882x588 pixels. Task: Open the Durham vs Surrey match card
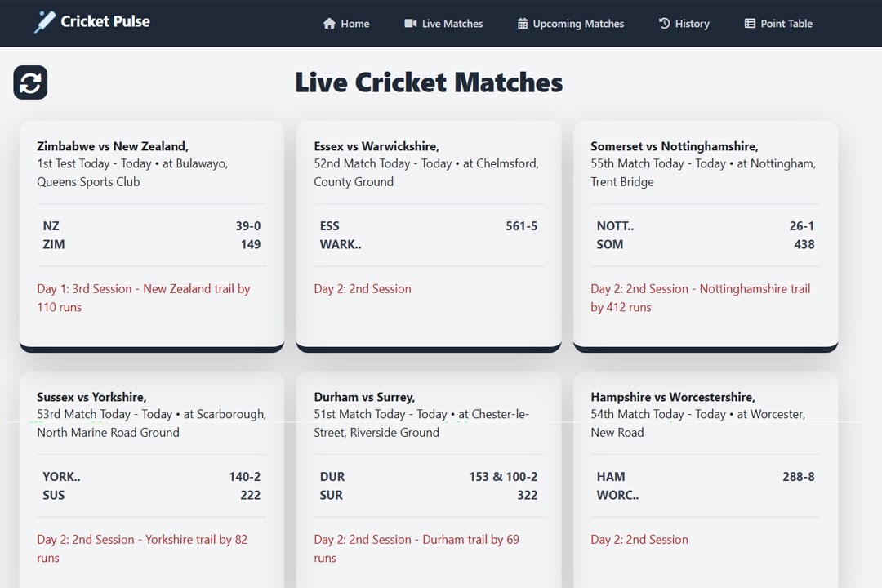point(428,482)
